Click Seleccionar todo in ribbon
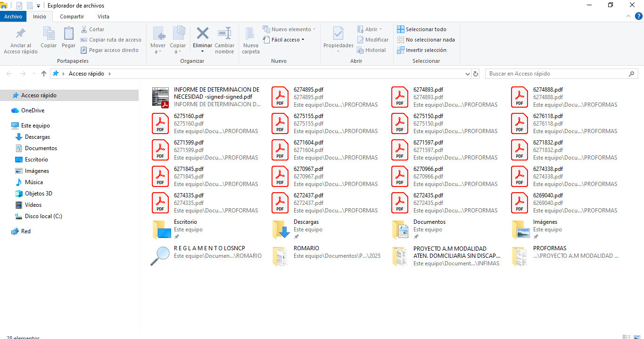 click(421, 29)
